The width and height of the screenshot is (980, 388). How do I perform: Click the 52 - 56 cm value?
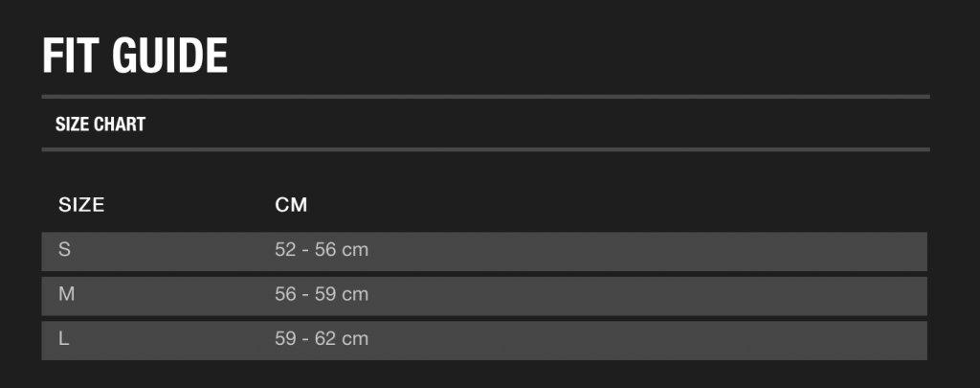click(x=322, y=250)
